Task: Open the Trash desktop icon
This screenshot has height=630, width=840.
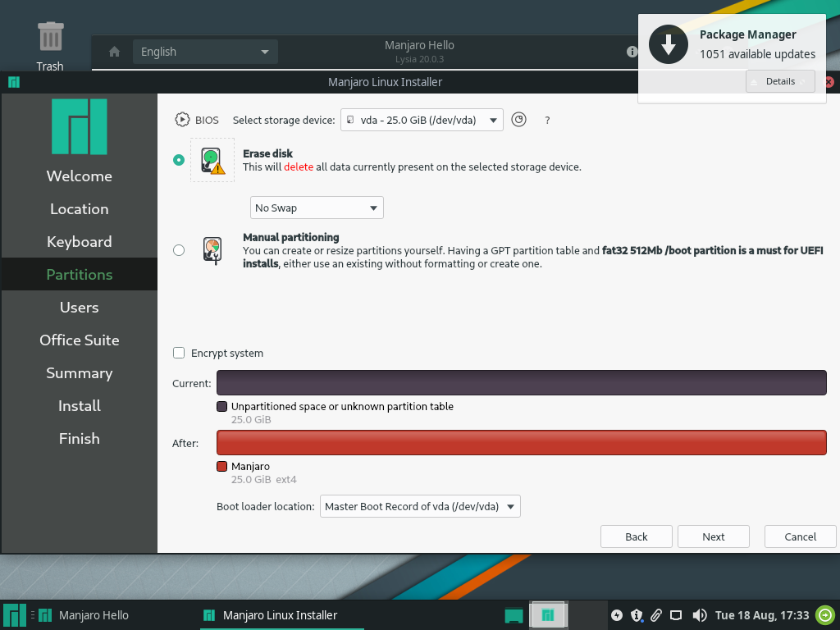Action: tap(50, 47)
